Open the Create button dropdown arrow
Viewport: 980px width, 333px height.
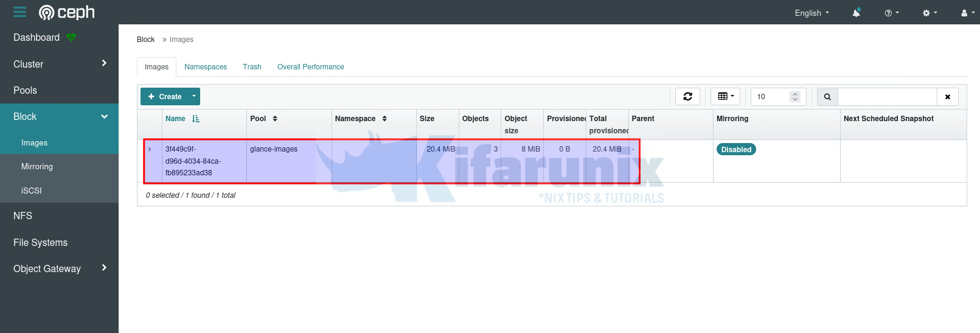click(x=194, y=96)
